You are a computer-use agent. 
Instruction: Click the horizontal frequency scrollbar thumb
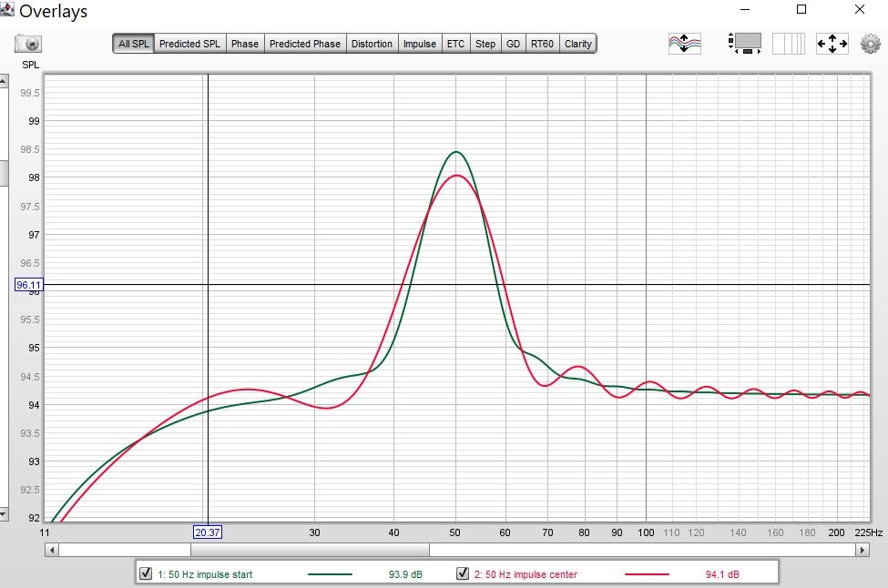tap(310, 550)
